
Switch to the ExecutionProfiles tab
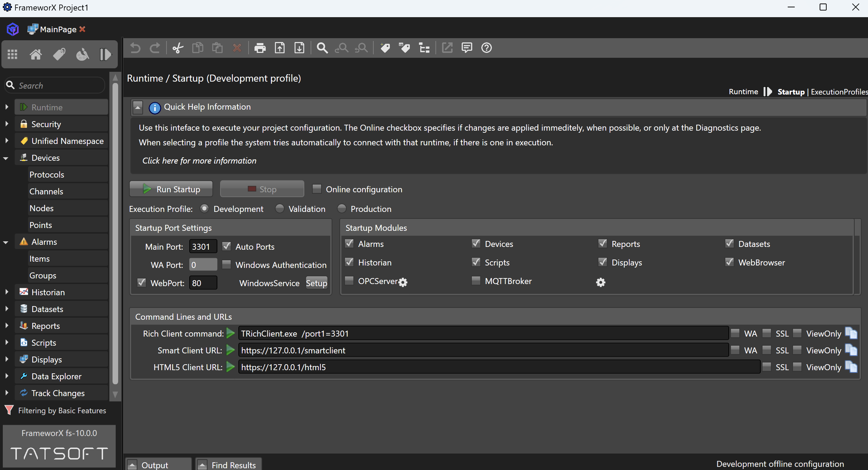click(839, 92)
